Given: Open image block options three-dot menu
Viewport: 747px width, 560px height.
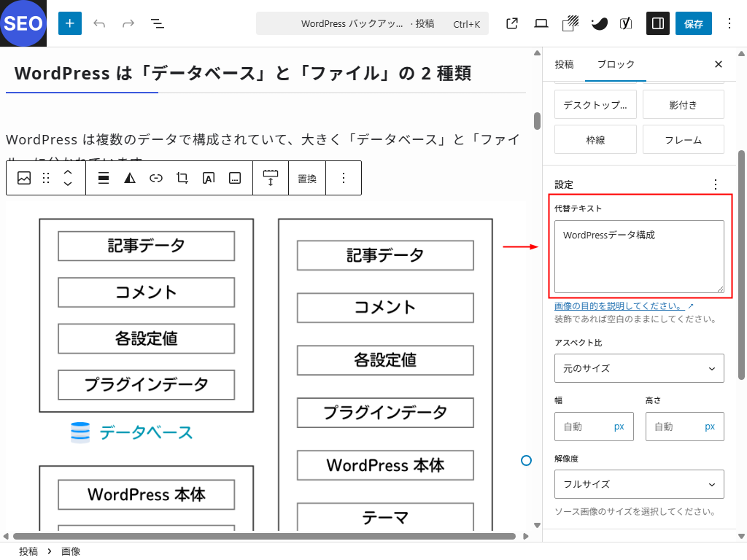Looking at the screenshot, I should 344,178.
